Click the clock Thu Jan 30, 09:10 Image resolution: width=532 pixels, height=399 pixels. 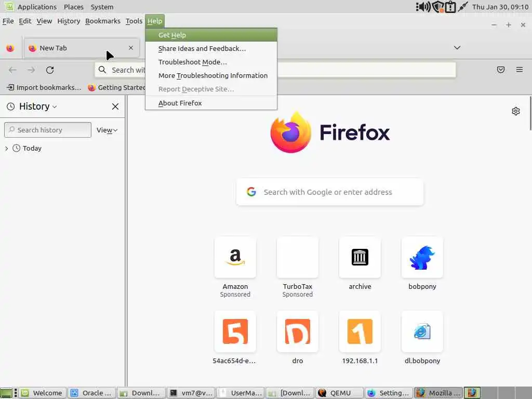click(500, 7)
